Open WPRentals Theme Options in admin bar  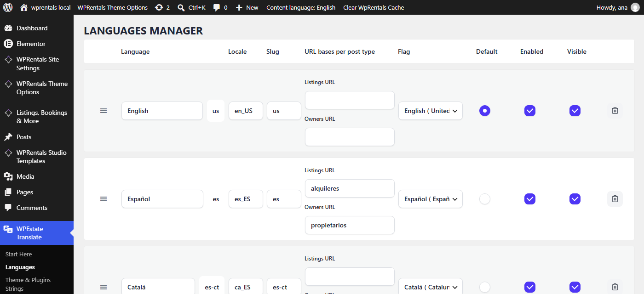click(113, 7)
